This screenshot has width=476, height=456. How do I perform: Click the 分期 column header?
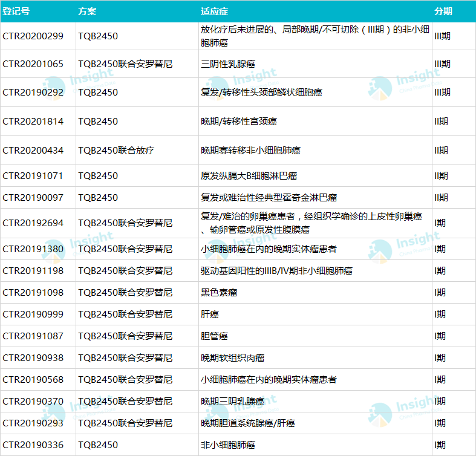pyautogui.click(x=443, y=11)
